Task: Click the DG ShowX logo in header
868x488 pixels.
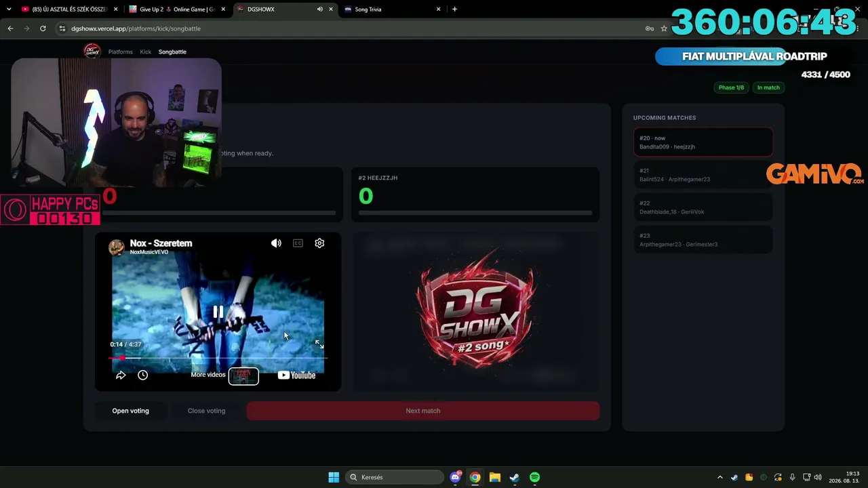Action: [x=92, y=52]
